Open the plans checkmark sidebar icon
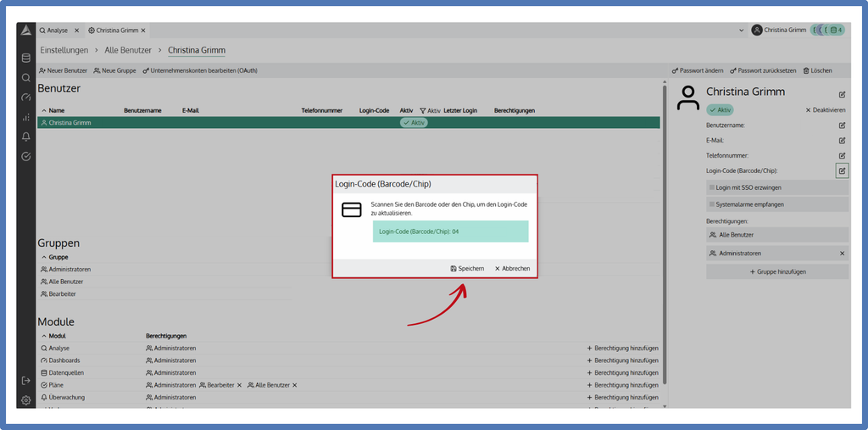The image size is (868, 430). pyautogui.click(x=26, y=156)
